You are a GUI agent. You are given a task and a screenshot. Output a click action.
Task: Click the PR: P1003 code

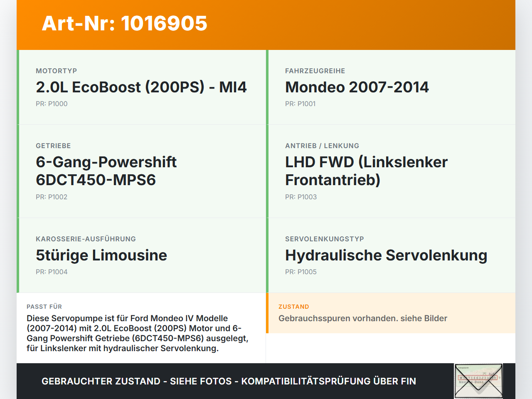[301, 197]
